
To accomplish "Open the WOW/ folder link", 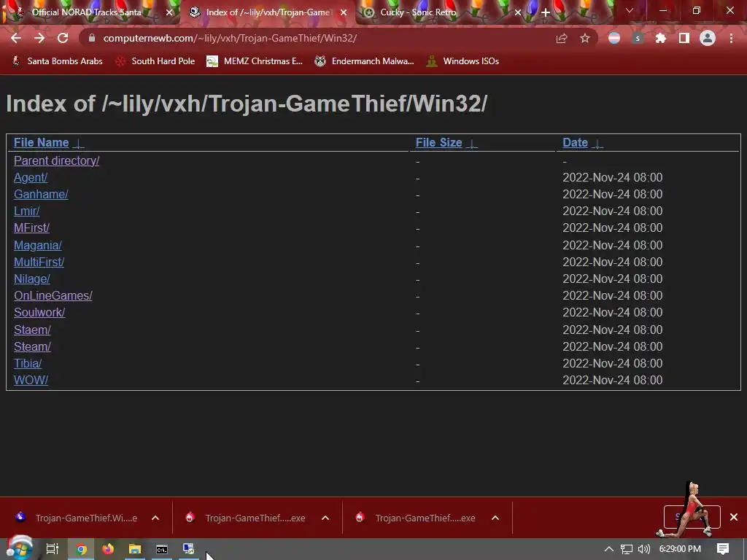I will tap(31, 380).
